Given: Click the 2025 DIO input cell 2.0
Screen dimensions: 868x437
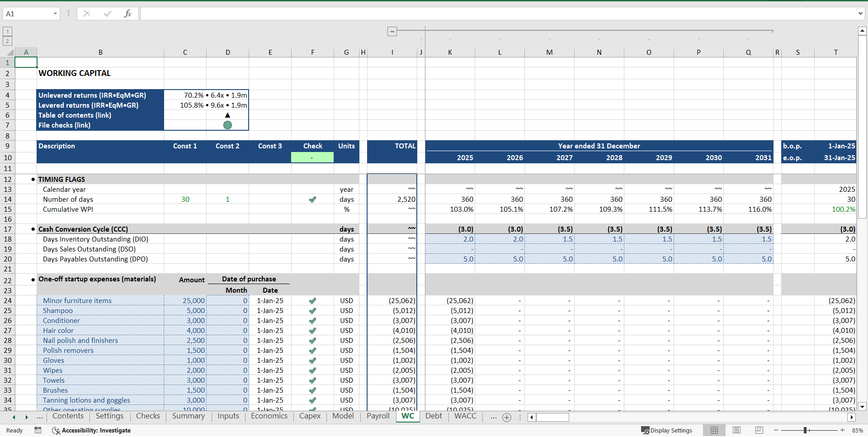Looking at the screenshot, I should click(x=450, y=239).
